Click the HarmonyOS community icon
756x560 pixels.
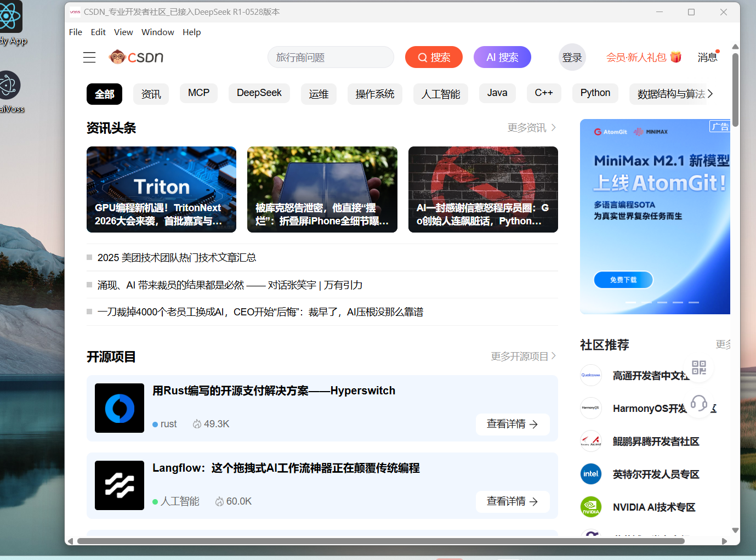point(591,408)
